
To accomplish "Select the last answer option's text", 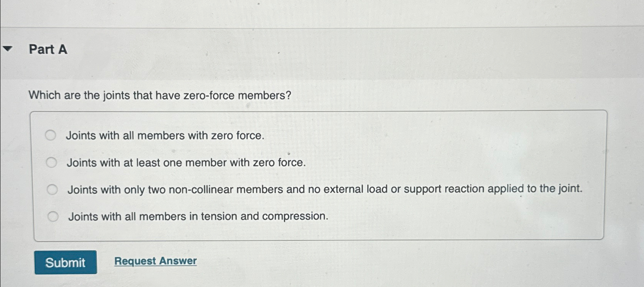I will click(198, 216).
